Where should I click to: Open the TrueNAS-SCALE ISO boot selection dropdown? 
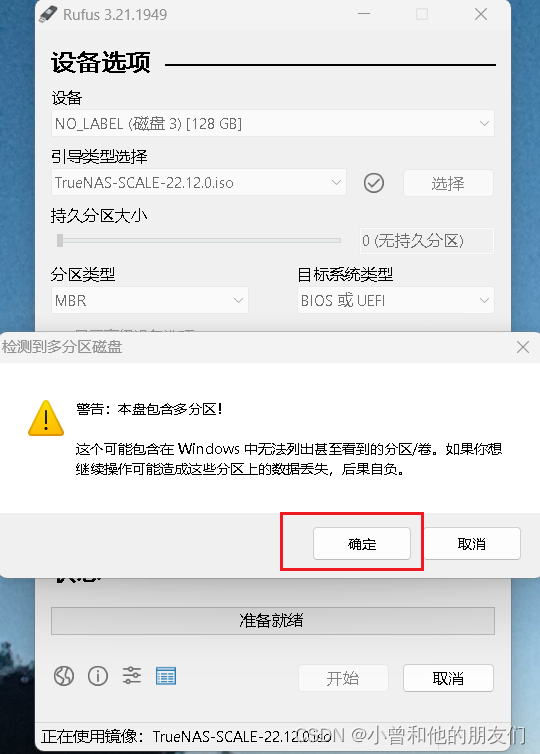199,182
